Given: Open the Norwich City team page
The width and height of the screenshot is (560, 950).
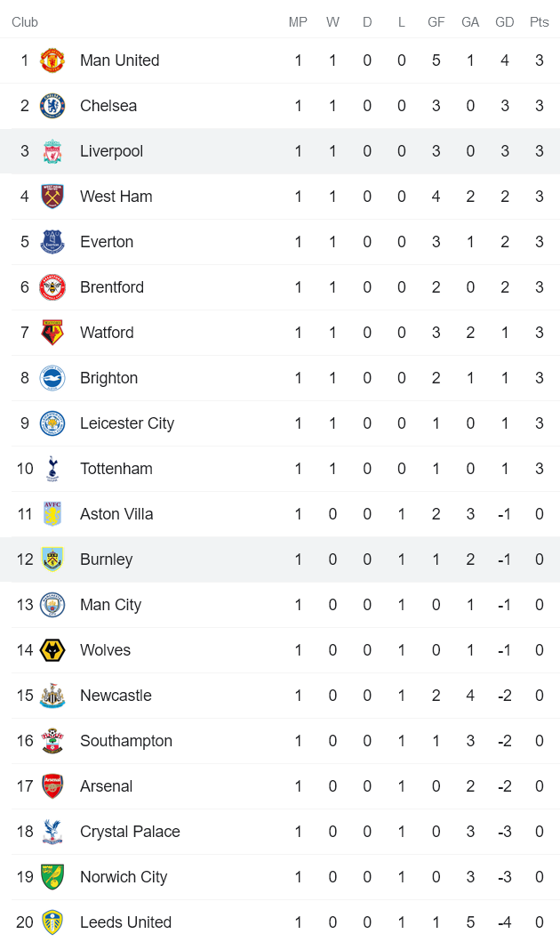Looking at the screenshot, I should click(124, 877).
